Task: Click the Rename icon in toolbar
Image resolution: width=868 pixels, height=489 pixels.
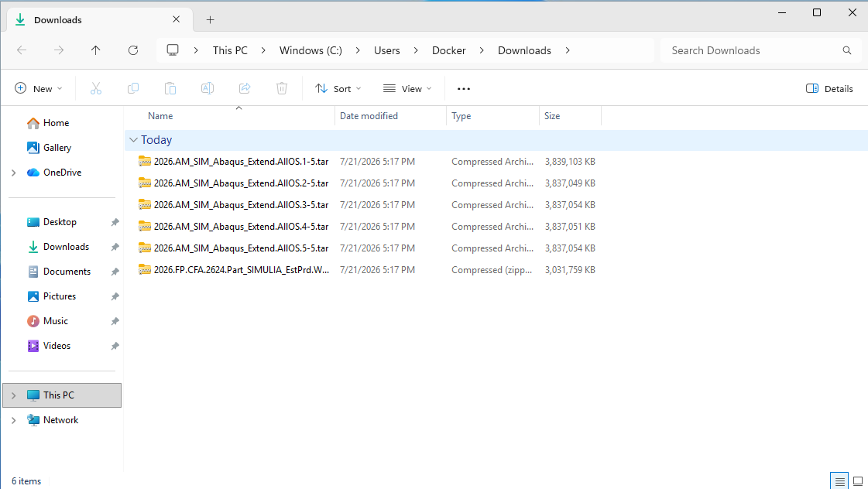Action: coord(208,88)
